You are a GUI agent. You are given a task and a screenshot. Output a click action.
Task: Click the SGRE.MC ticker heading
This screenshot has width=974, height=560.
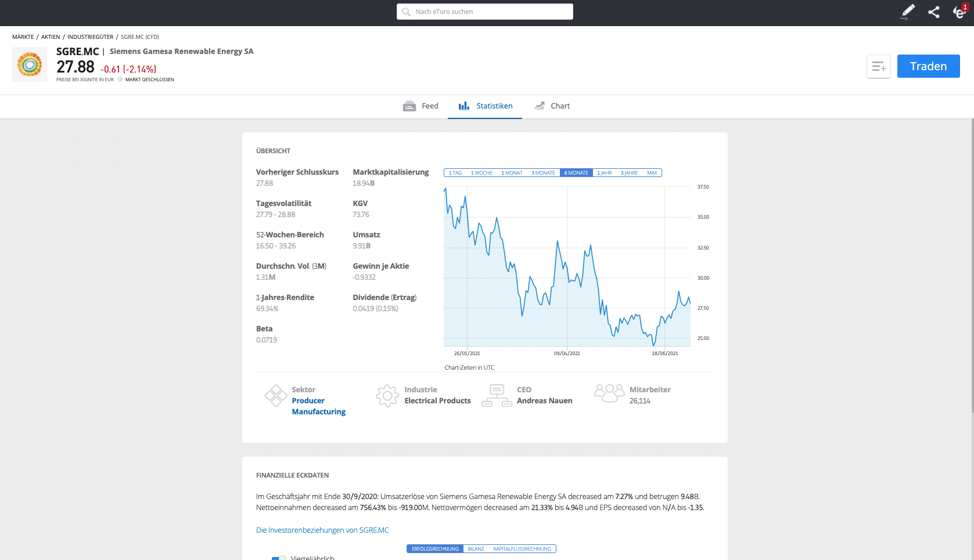pos(77,52)
